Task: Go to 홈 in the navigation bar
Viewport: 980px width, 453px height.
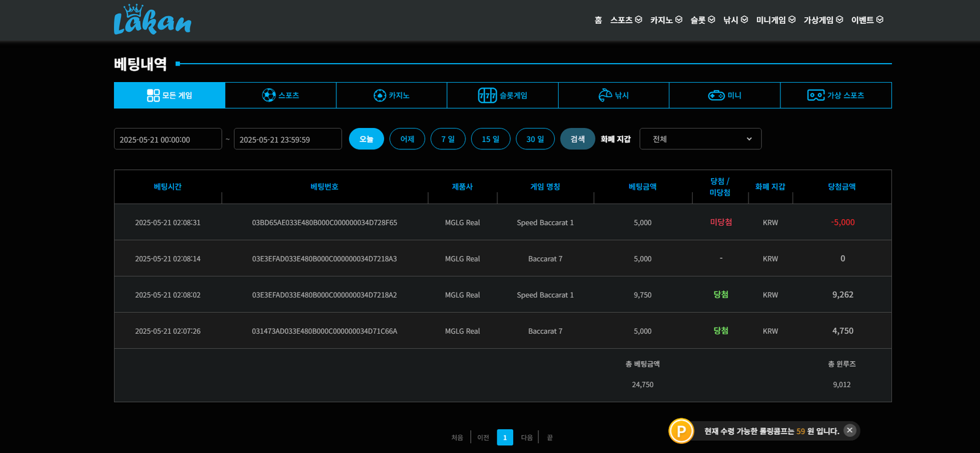Action: (598, 20)
